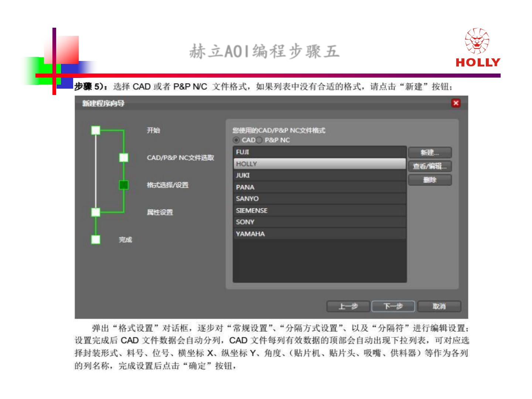Close the 新建程序向导 dialog

[x=456, y=103]
